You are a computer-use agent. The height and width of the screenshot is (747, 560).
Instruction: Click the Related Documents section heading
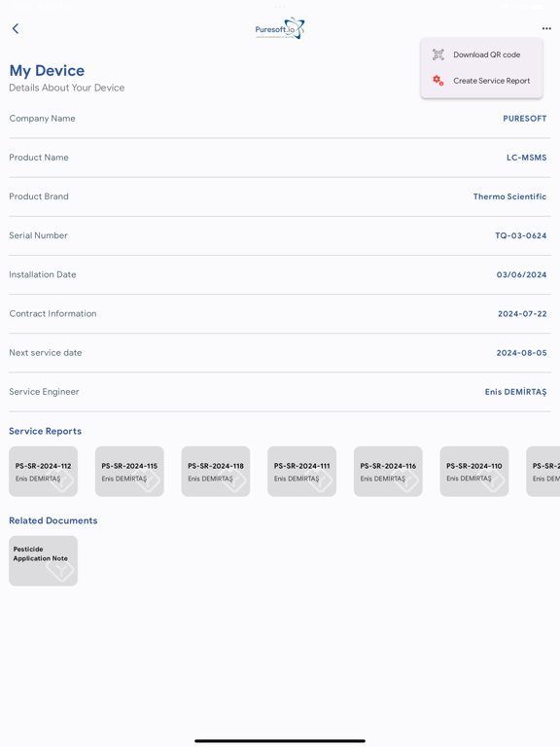(x=53, y=520)
